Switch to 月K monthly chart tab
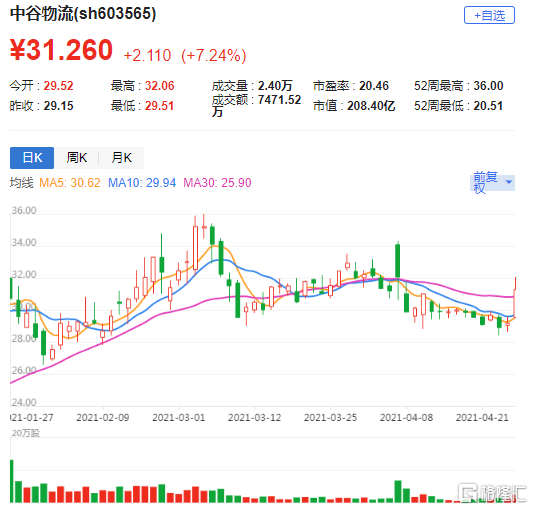The height and width of the screenshot is (510, 533). coord(121,158)
